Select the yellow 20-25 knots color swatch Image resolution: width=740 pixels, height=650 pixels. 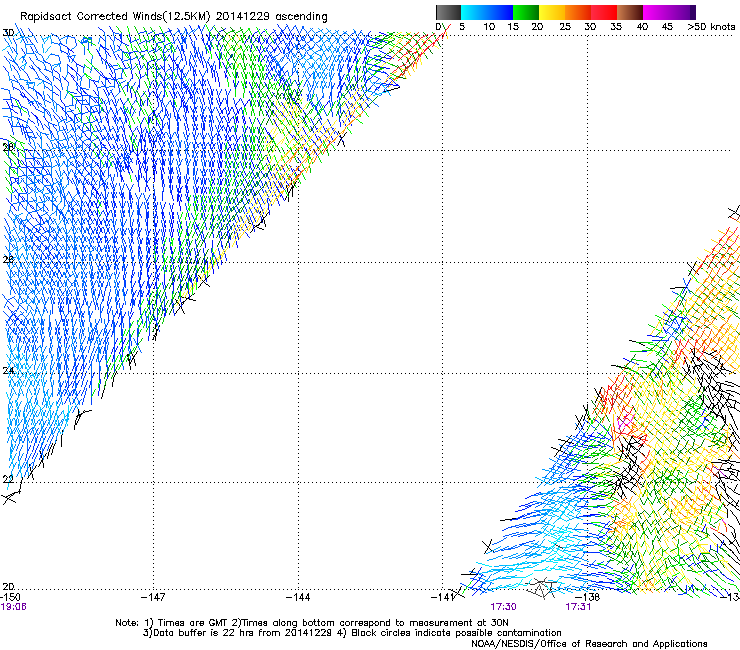552,12
